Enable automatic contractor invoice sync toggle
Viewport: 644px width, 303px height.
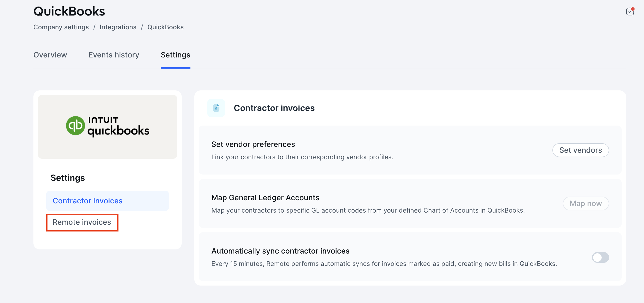coord(600,257)
